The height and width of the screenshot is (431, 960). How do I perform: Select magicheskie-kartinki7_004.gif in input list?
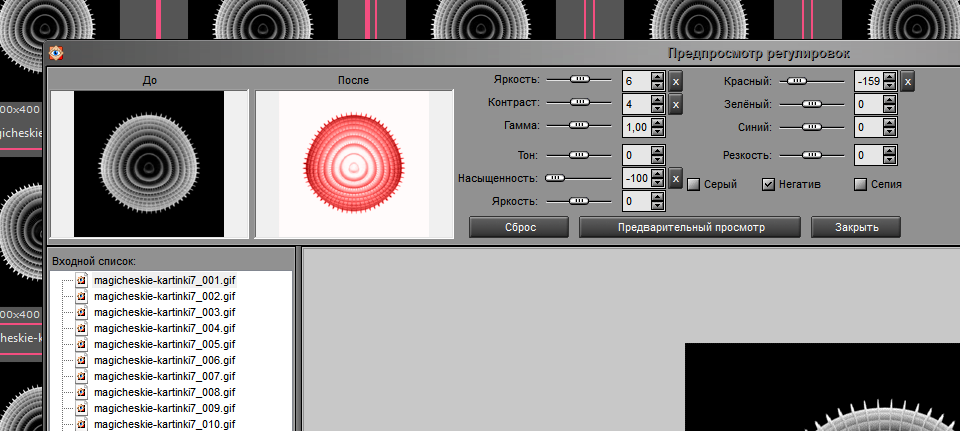(165, 328)
